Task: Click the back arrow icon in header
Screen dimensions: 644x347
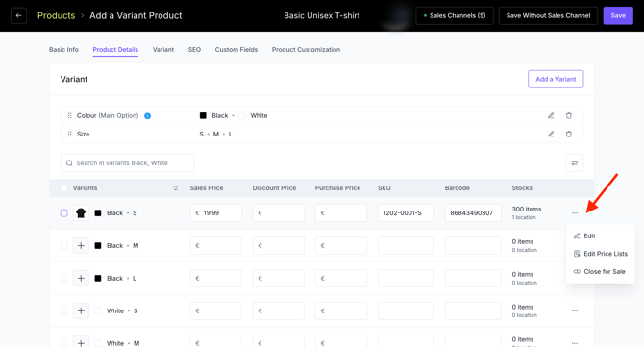Action: [18, 15]
